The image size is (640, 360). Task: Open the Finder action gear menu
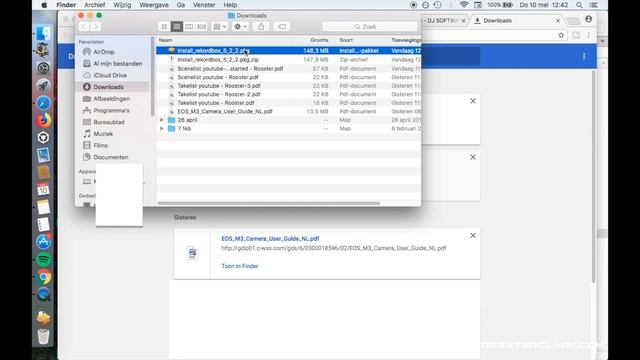point(240,27)
